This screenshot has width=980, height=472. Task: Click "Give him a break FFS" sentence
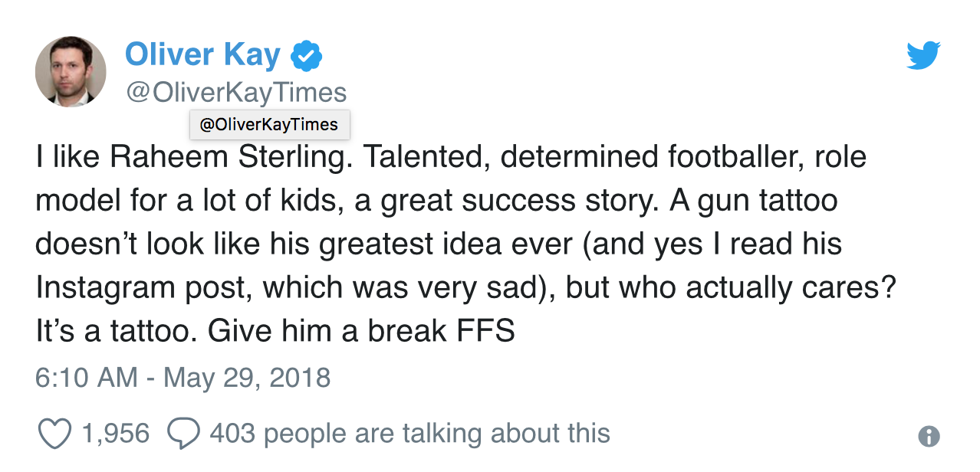point(361,332)
